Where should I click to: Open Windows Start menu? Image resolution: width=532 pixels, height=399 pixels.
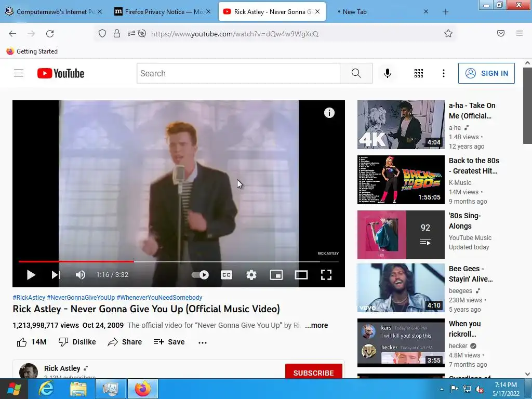[14, 389]
